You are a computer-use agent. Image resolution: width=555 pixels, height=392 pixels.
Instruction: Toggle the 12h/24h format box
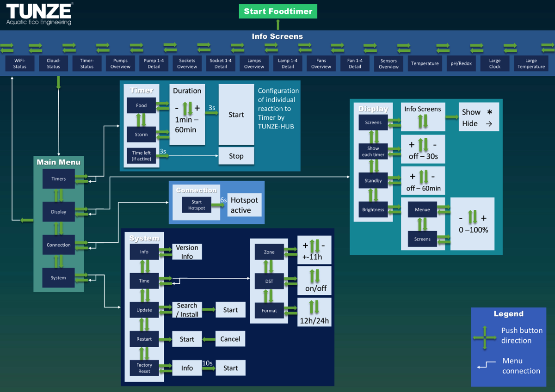314,312
